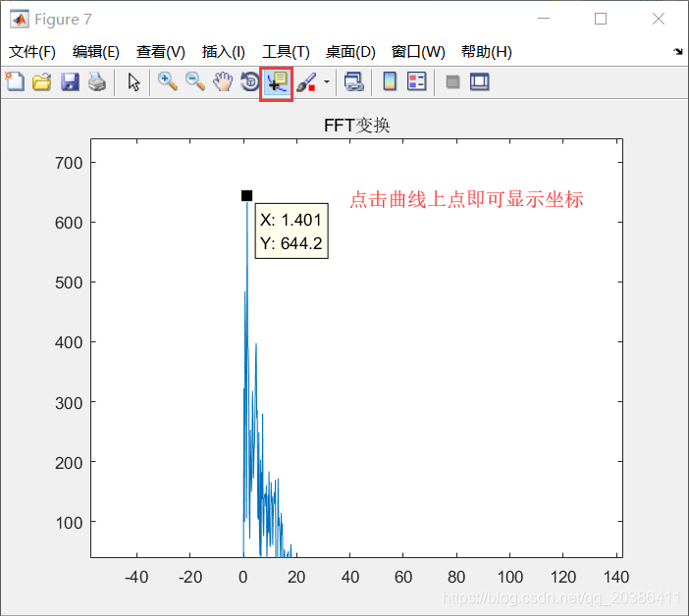Select the Brush data tool
The height and width of the screenshot is (616, 689).
click(x=306, y=82)
